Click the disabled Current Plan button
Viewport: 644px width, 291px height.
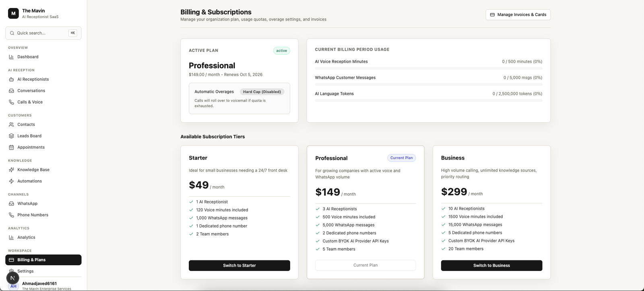point(365,265)
